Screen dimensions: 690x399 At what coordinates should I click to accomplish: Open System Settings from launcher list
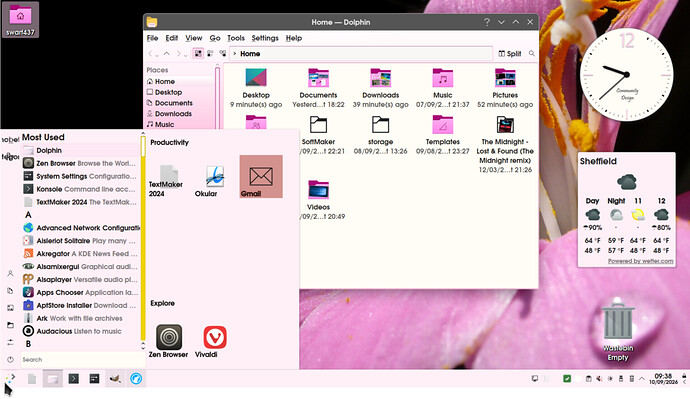[81, 176]
